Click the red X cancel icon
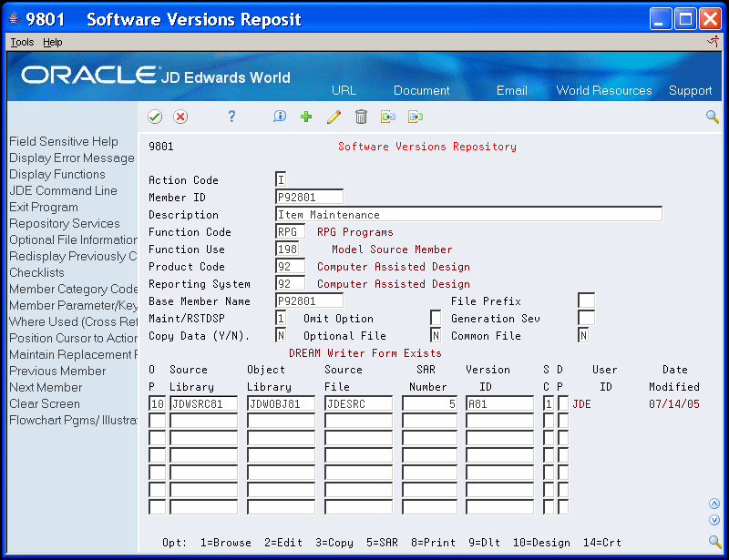The image size is (729, 560). point(180,117)
